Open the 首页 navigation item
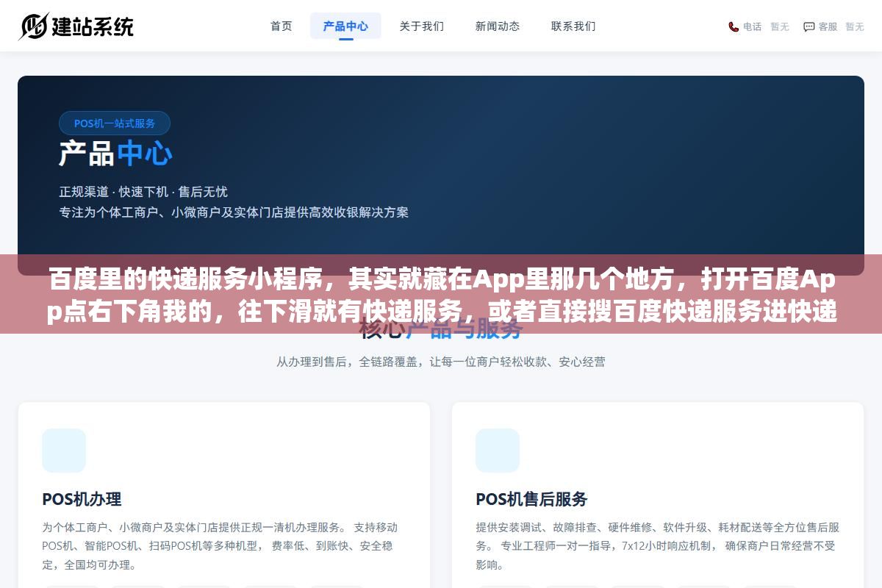Screen dimensions: 882x588 click(x=282, y=26)
